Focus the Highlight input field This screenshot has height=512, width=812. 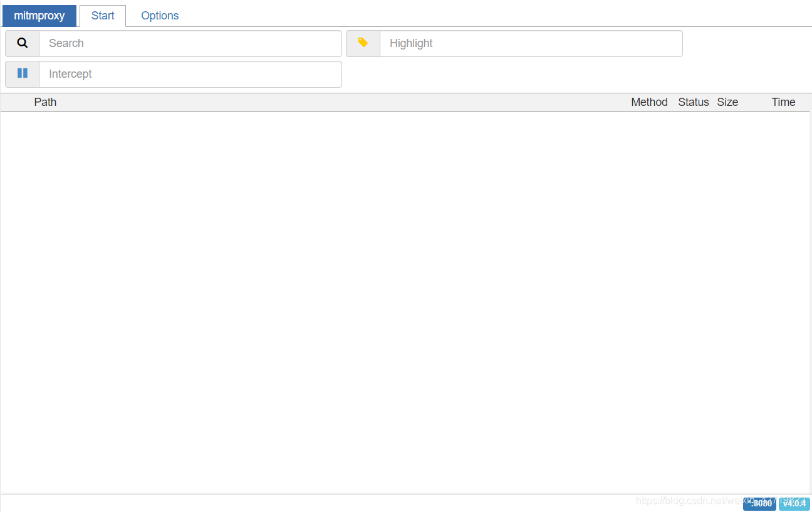[531, 43]
